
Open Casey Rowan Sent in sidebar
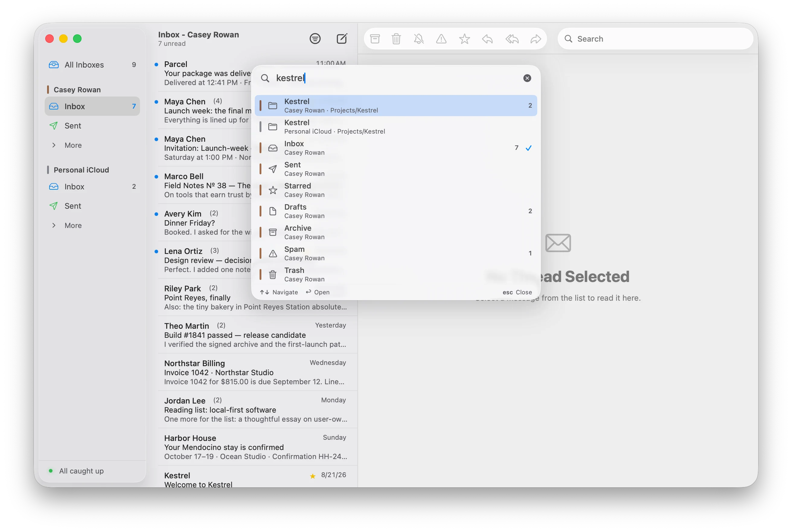pos(92,125)
